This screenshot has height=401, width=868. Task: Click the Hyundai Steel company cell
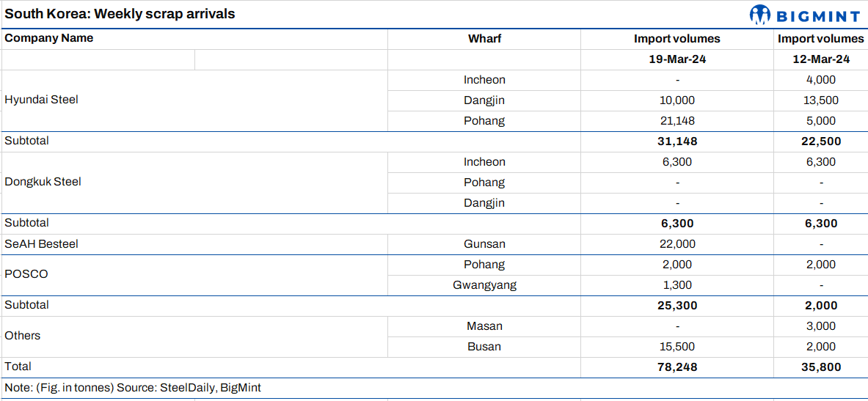coord(42,100)
